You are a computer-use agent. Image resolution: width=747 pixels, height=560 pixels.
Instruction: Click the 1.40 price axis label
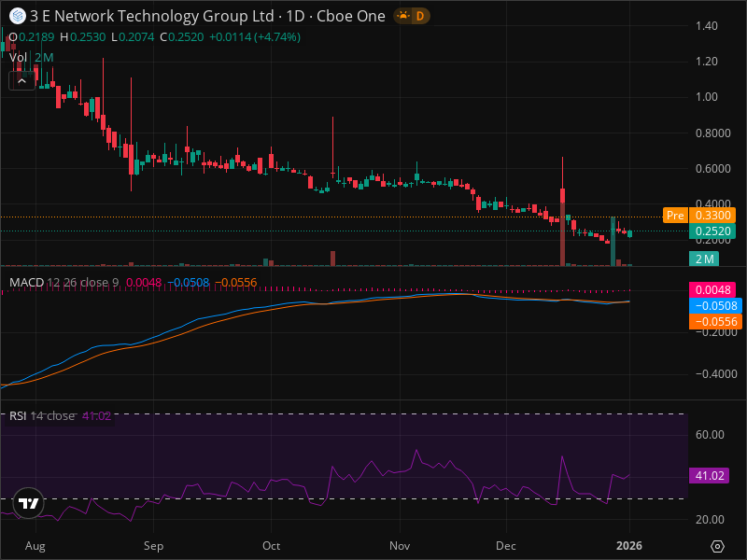tap(706, 26)
